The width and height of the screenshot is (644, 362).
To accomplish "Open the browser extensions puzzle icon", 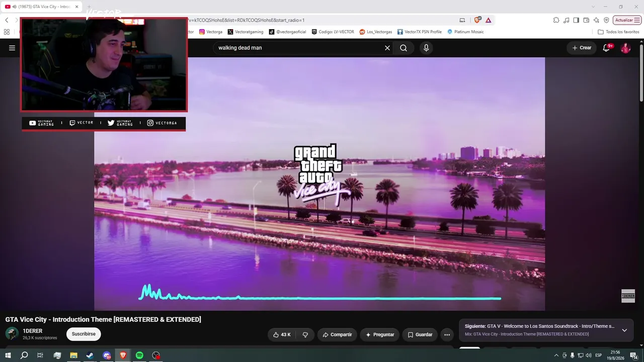I will click(x=556, y=20).
